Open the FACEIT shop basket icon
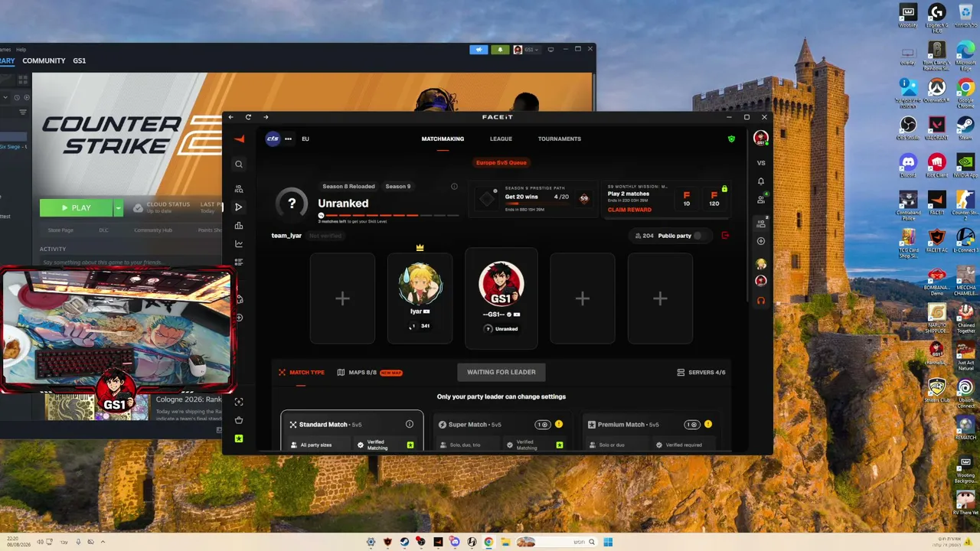980x551 pixels. [x=239, y=420]
